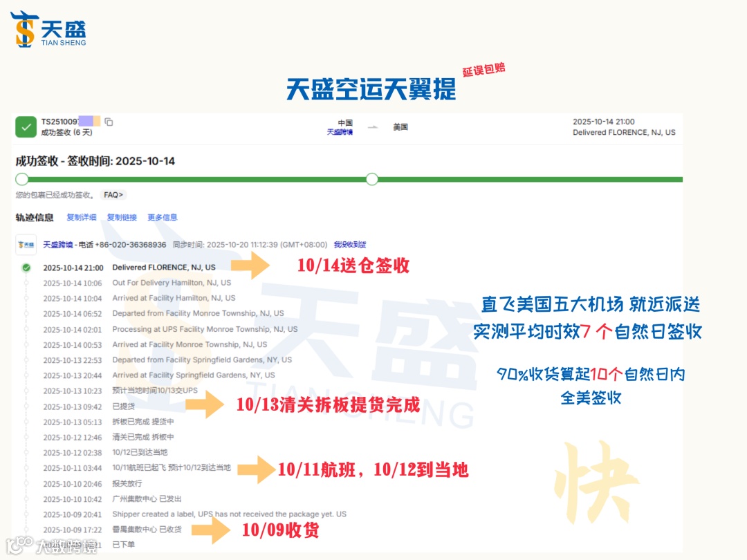Select 已下单 event at list bottom
This screenshot has width=747, height=560.
coord(123,544)
